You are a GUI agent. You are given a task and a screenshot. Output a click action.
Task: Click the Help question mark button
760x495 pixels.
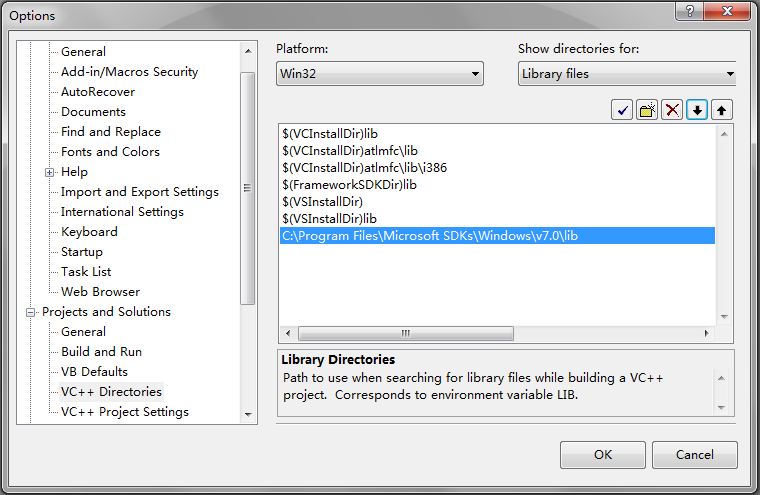pos(688,10)
